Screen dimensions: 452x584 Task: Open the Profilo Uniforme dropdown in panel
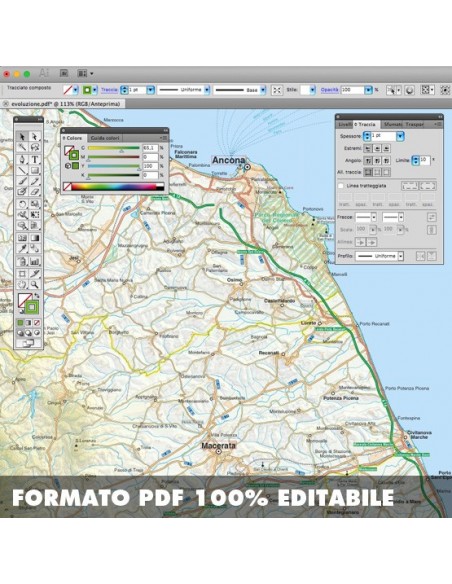[x=401, y=256]
